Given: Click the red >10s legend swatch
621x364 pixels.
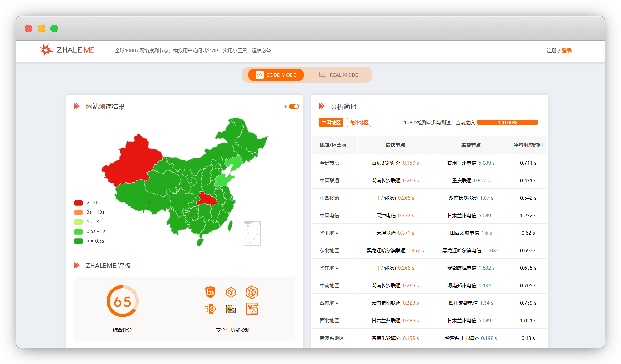Looking at the screenshot, I should (x=79, y=203).
